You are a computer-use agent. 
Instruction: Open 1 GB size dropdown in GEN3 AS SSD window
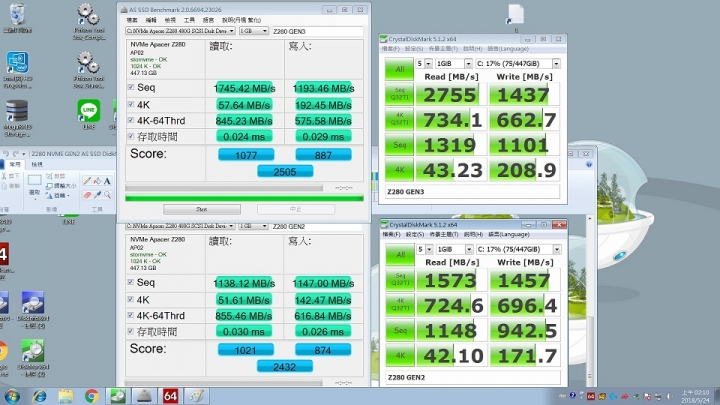(x=254, y=31)
